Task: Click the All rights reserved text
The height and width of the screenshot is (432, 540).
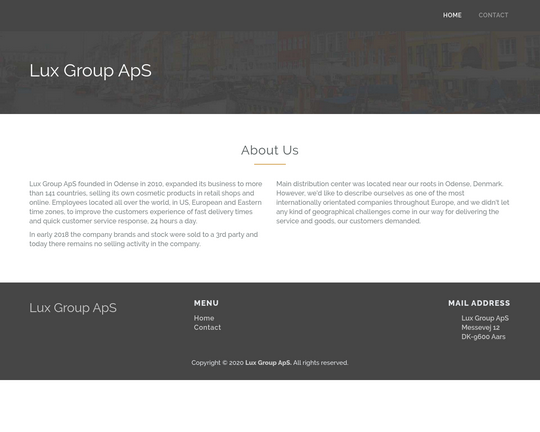Action: pos(321,363)
